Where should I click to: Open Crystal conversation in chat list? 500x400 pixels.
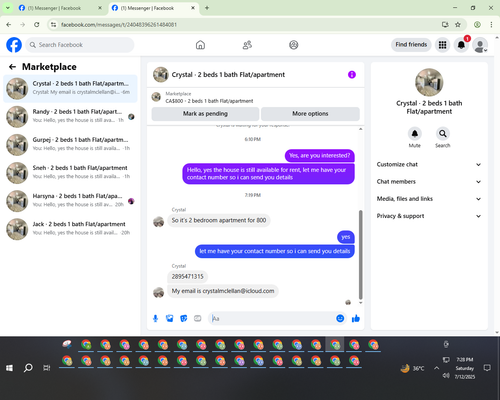tap(70, 88)
